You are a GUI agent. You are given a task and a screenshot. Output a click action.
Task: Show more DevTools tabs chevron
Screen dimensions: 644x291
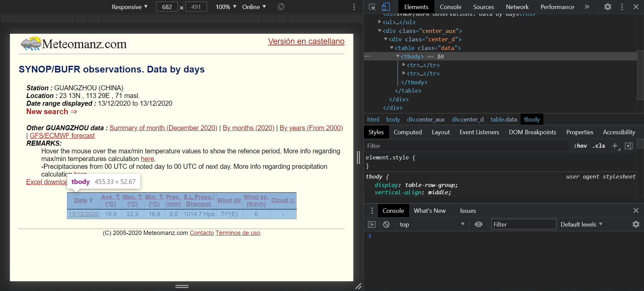[587, 7]
